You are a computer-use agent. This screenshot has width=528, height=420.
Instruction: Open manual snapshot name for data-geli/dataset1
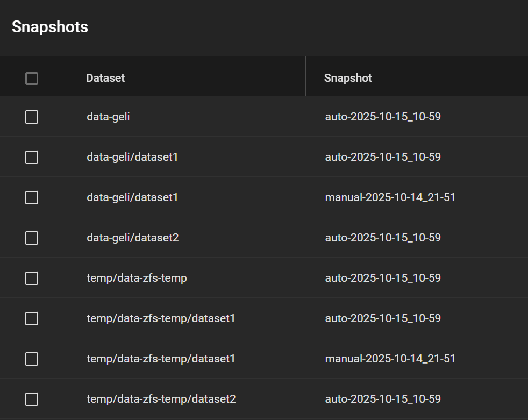(390, 197)
